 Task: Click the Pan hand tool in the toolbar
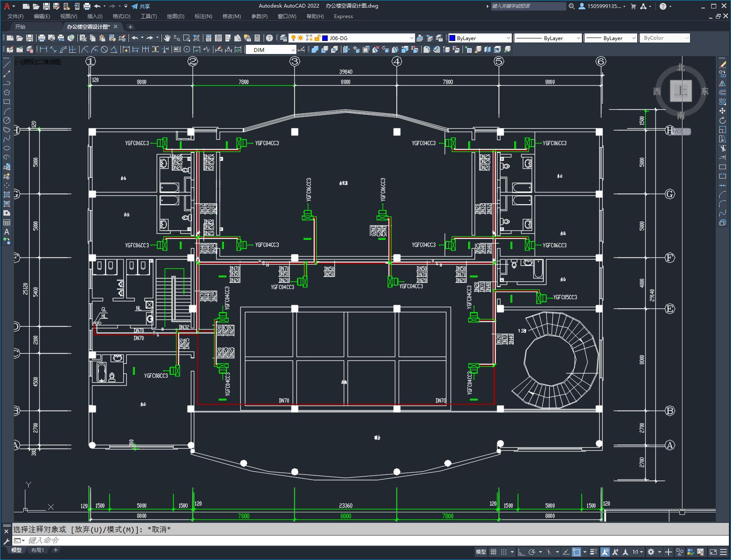167,38
